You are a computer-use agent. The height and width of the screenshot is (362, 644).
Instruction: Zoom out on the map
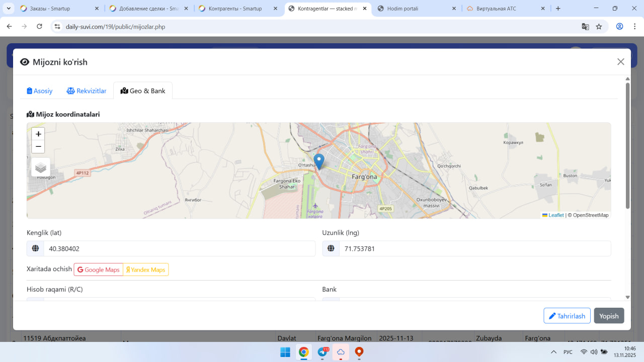click(38, 147)
